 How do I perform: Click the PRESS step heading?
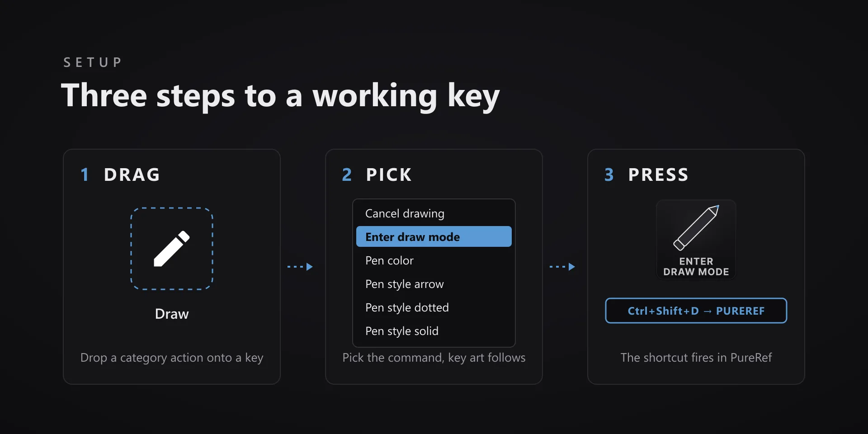[x=658, y=175]
